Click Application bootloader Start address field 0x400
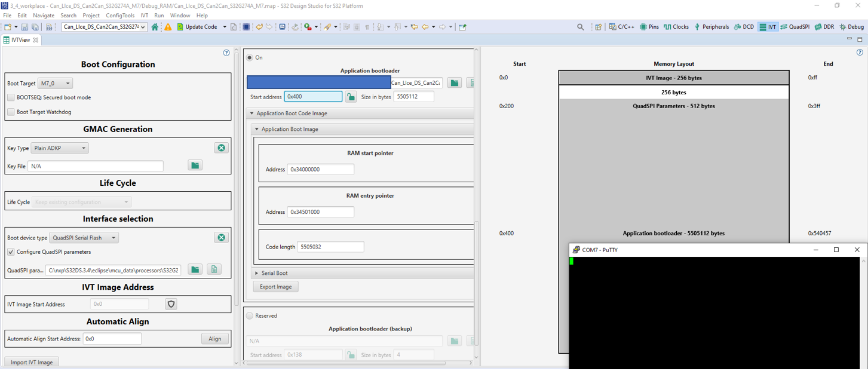The width and height of the screenshot is (868, 371). [x=313, y=96]
